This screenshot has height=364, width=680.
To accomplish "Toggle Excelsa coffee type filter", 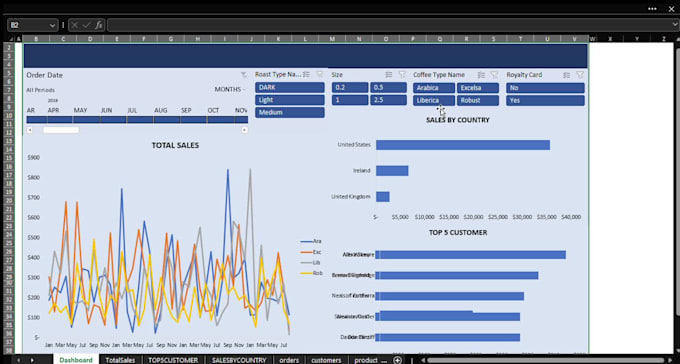I will tap(477, 88).
